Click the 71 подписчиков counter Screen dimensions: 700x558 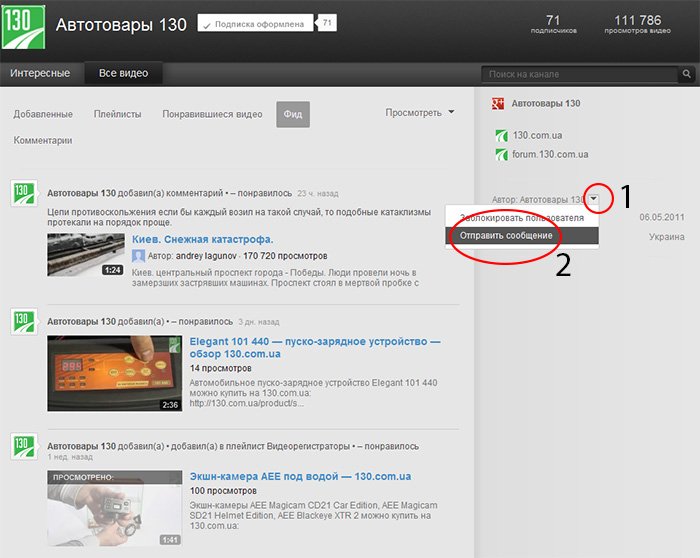click(553, 24)
